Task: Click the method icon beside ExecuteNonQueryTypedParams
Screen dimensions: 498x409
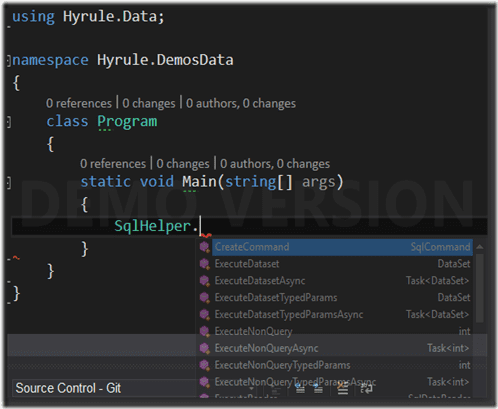Action: click(x=204, y=365)
